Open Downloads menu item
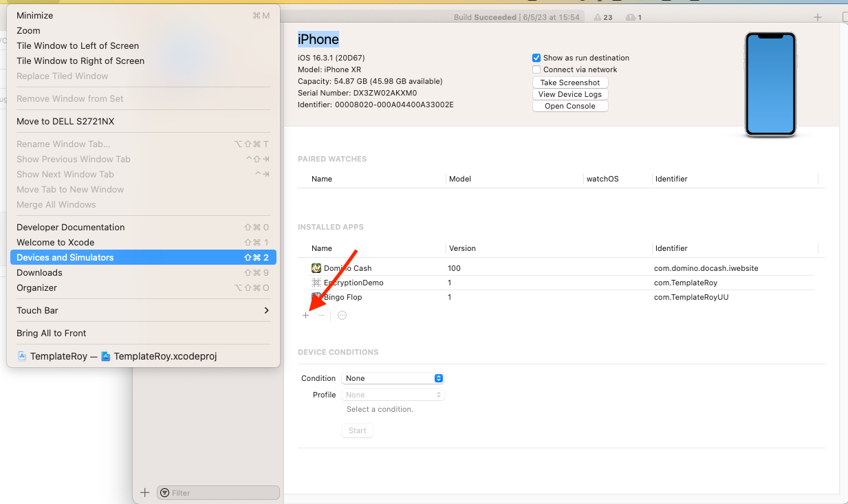Image resolution: width=848 pixels, height=504 pixels. (143, 272)
